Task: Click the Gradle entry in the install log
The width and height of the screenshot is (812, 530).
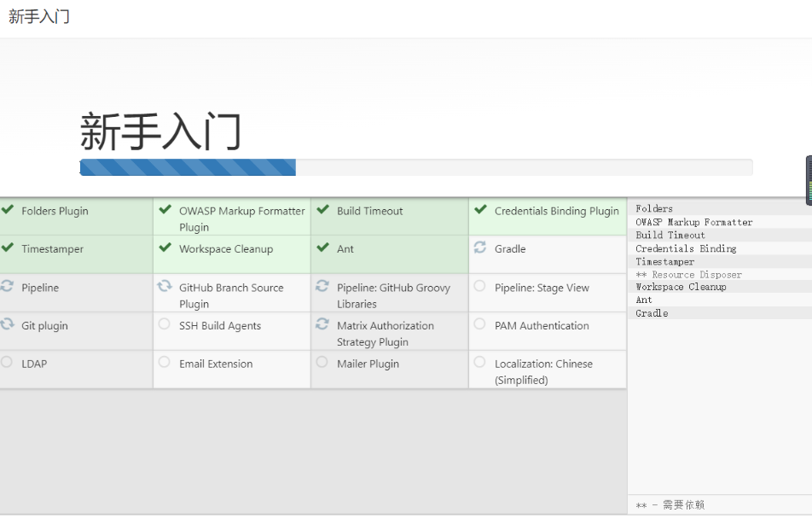Action: 652,313
